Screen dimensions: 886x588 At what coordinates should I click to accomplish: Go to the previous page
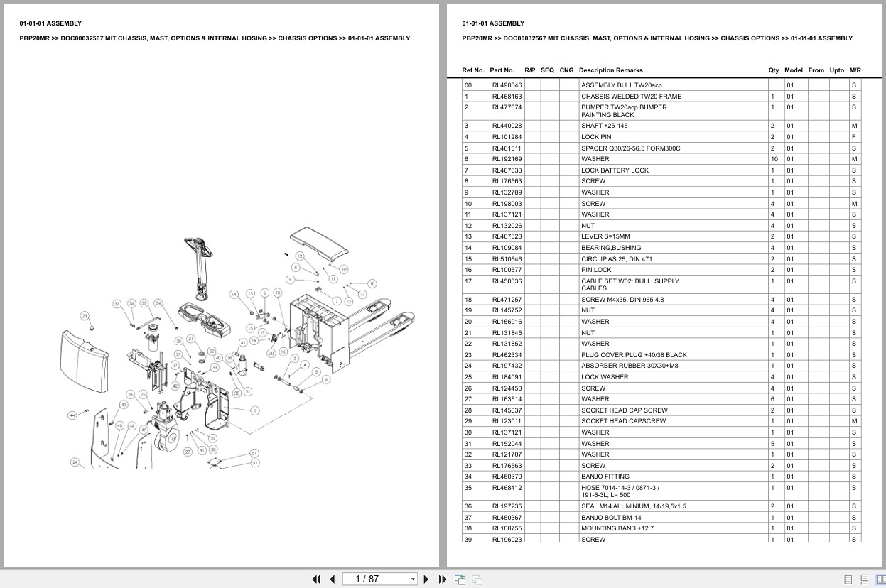332,579
